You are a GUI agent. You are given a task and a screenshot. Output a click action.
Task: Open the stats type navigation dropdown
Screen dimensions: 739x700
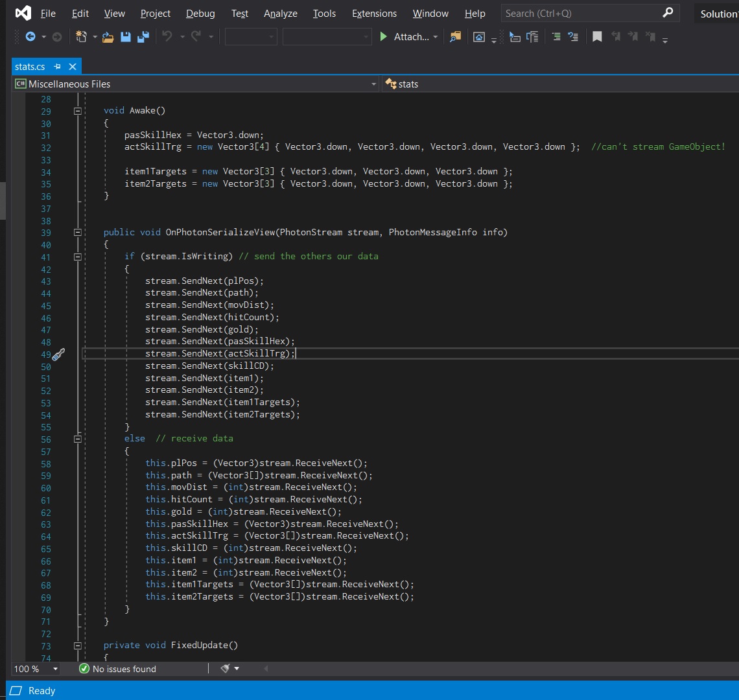557,84
